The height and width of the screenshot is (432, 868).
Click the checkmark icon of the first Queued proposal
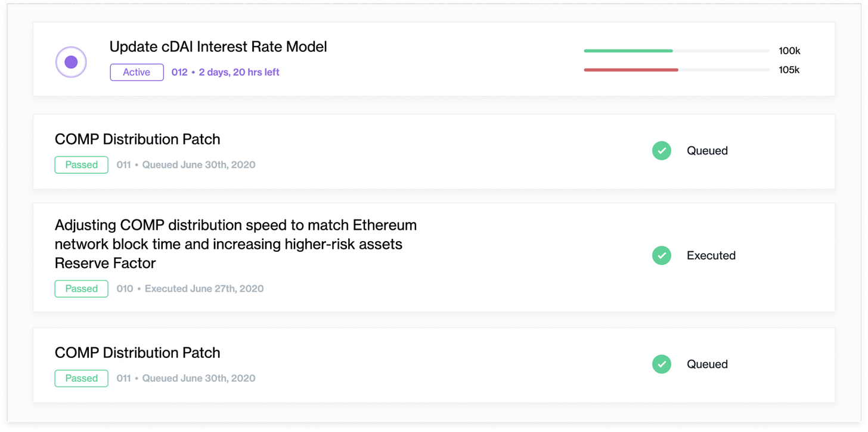point(661,150)
